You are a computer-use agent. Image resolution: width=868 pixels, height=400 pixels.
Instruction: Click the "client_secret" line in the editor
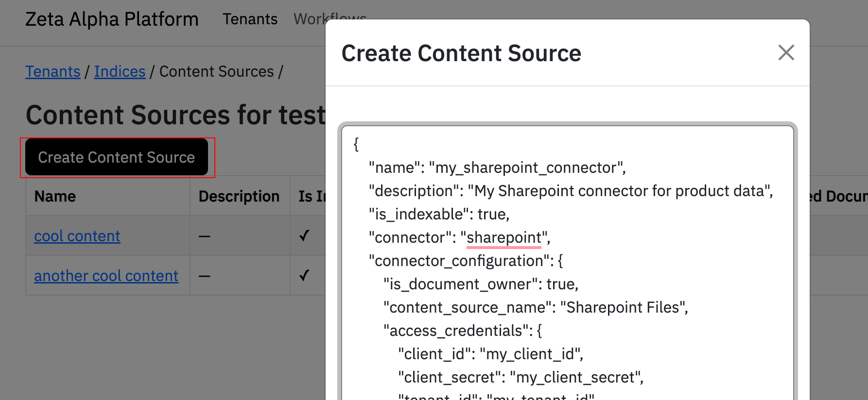[521, 377]
